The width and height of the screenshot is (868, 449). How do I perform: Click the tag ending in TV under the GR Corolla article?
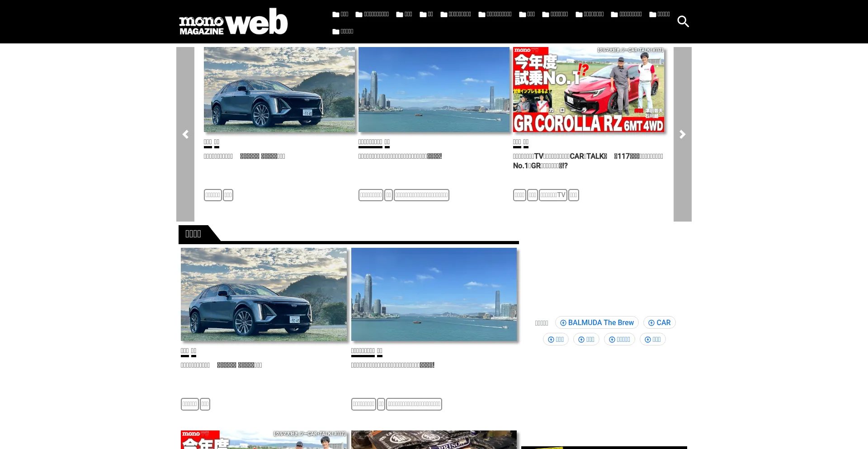pyautogui.click(x=553, y=195)
